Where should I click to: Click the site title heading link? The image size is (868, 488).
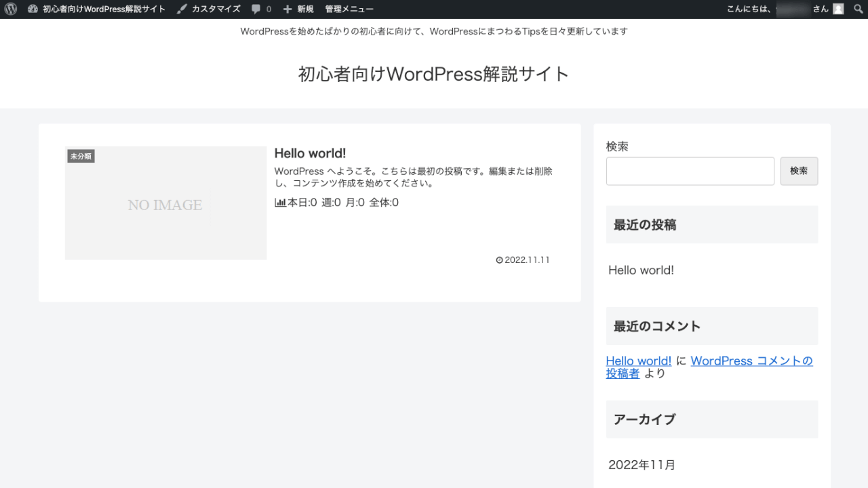[434, 74]
